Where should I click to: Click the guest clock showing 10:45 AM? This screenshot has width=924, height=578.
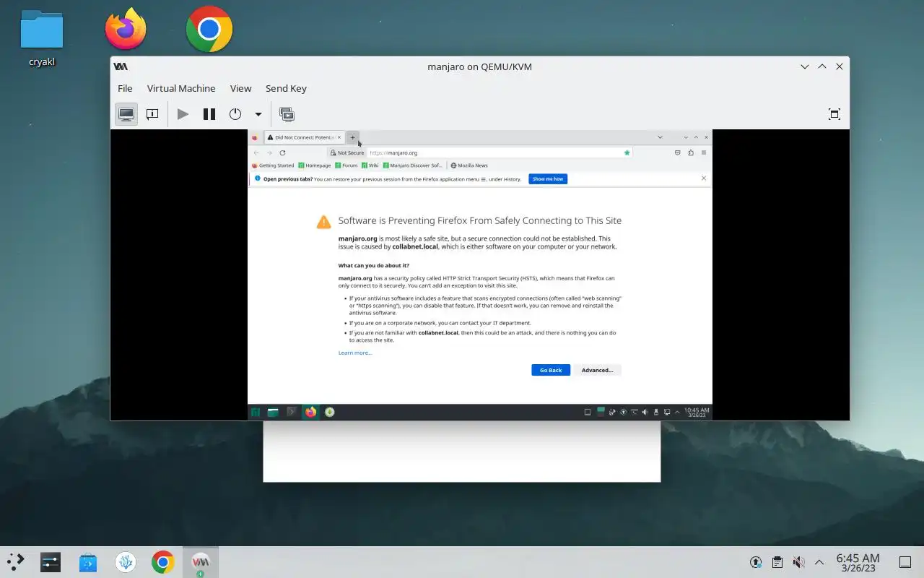pyautogui.click(x=697, y=413)
